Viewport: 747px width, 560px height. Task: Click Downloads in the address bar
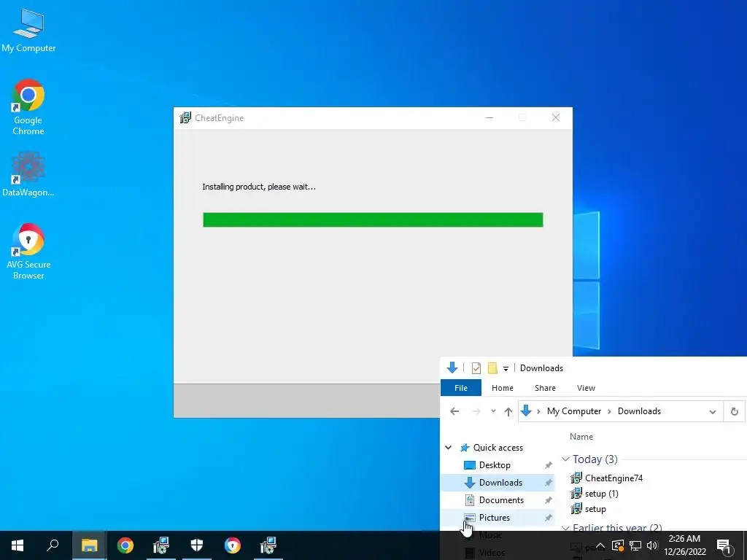pos(639,411)
